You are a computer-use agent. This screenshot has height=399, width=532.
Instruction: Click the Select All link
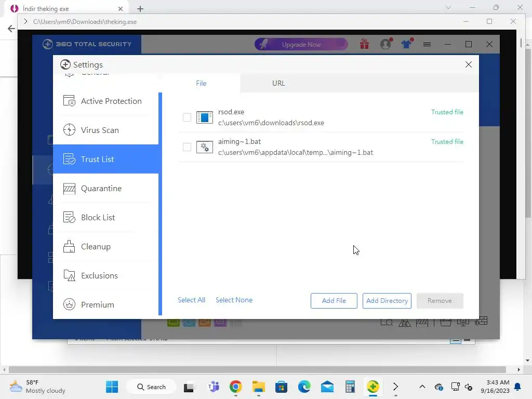(x=191, y=300)
